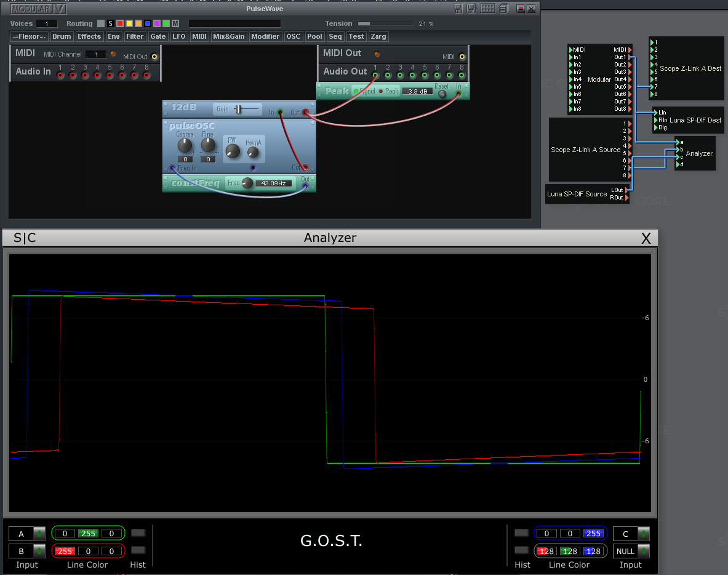Open the Gate module menu
This screenshot has width=728, height=575.
pyautogui.click(x=158, y=37)
